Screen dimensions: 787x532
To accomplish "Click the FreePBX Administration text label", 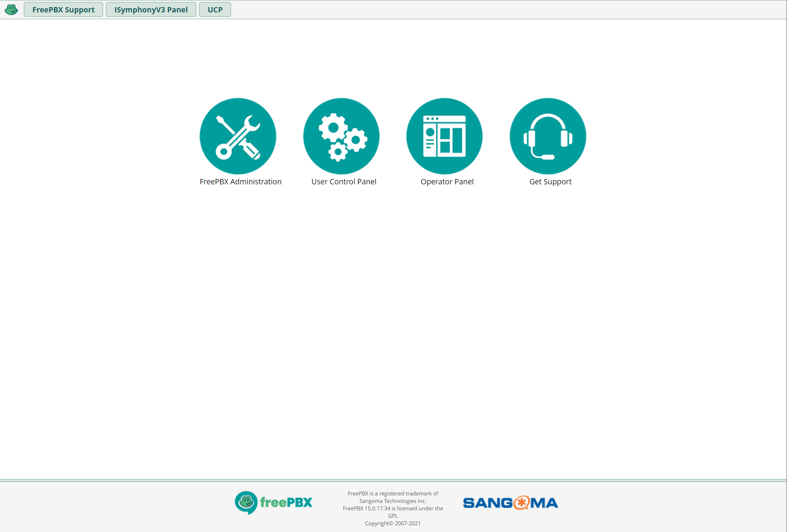I will (x=241, y=182).
